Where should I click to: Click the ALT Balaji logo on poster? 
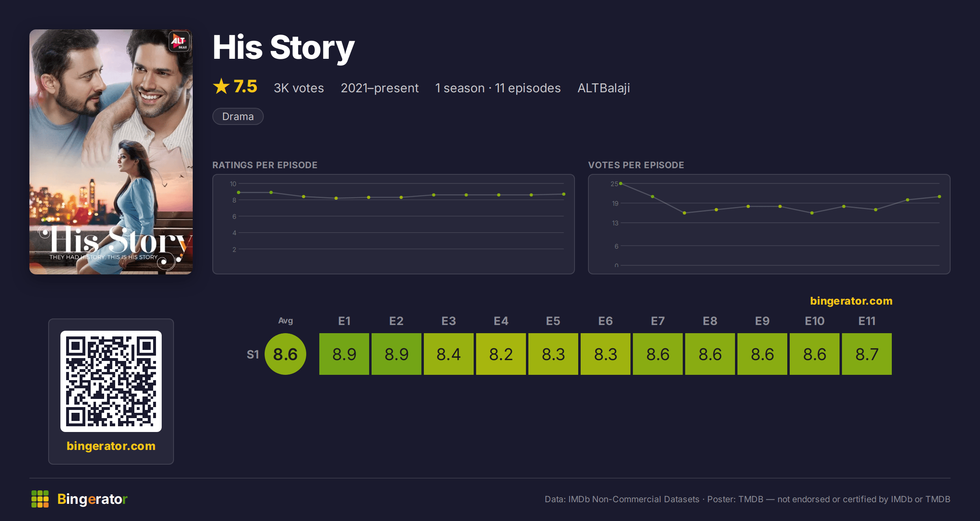pyautogui.click(x=179, y=41)
